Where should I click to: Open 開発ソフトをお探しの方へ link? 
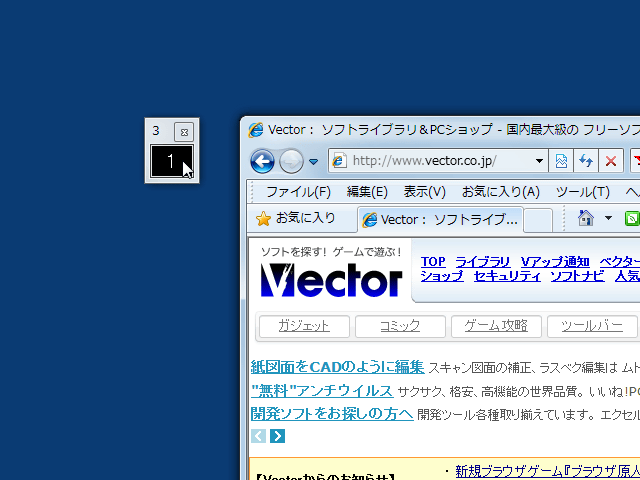(332, 414)
